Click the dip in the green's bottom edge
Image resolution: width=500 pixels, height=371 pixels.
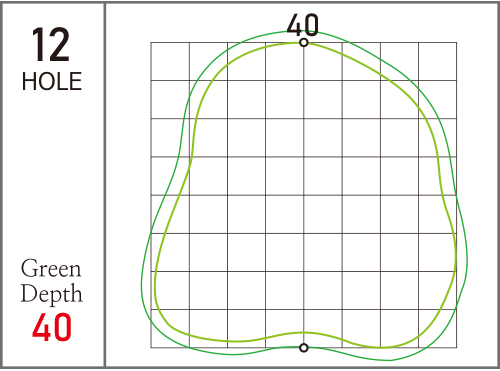pos(303,333)
